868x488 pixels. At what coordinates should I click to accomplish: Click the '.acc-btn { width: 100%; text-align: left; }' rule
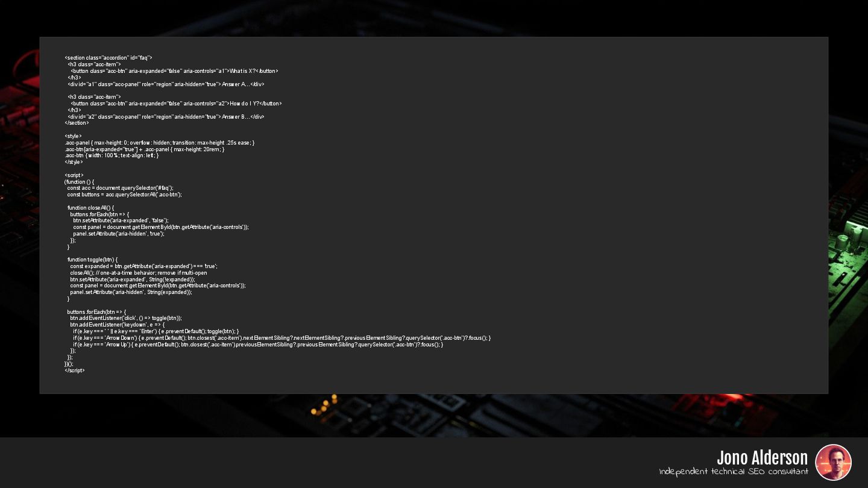112,155
